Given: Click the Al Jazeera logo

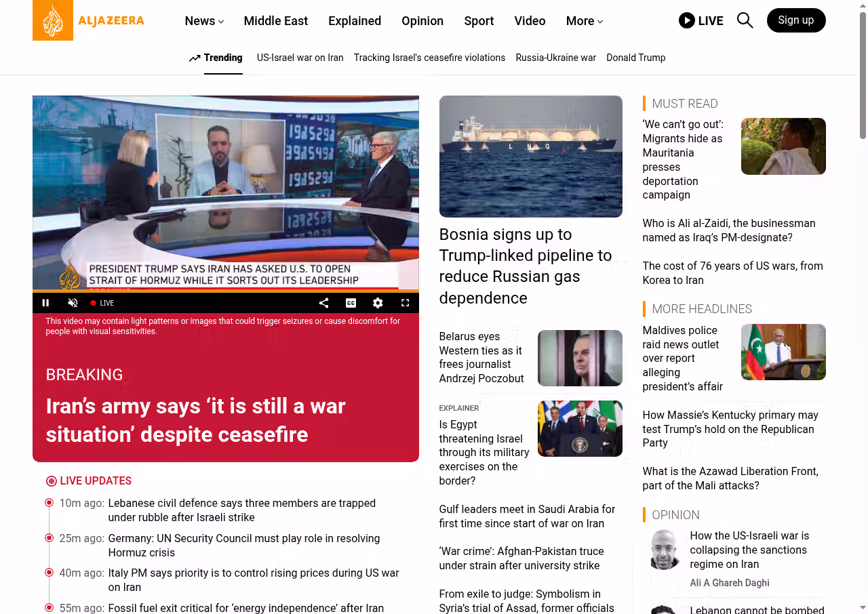Looking at the screenshot, I should [x=88, y=20].
